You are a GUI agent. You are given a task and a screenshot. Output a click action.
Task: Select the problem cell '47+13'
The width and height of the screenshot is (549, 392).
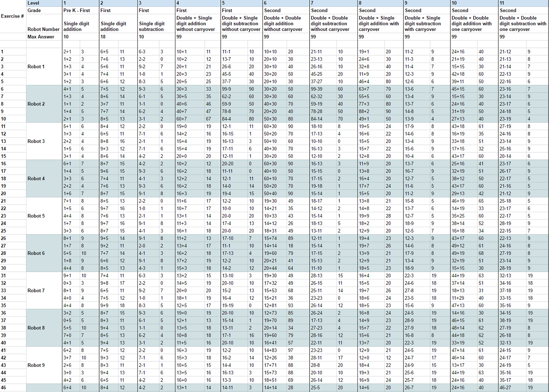[x=464, y=306]
